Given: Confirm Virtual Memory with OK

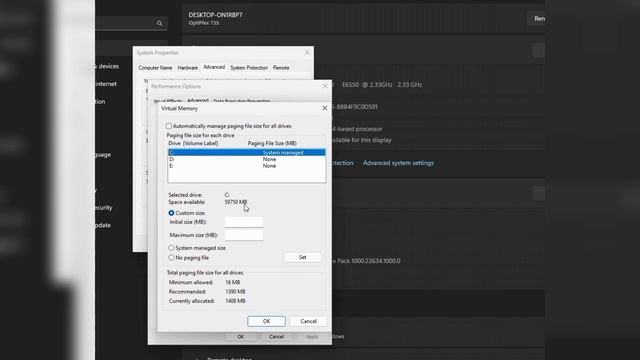Looking at the screenshot, I should click(267, 321).
